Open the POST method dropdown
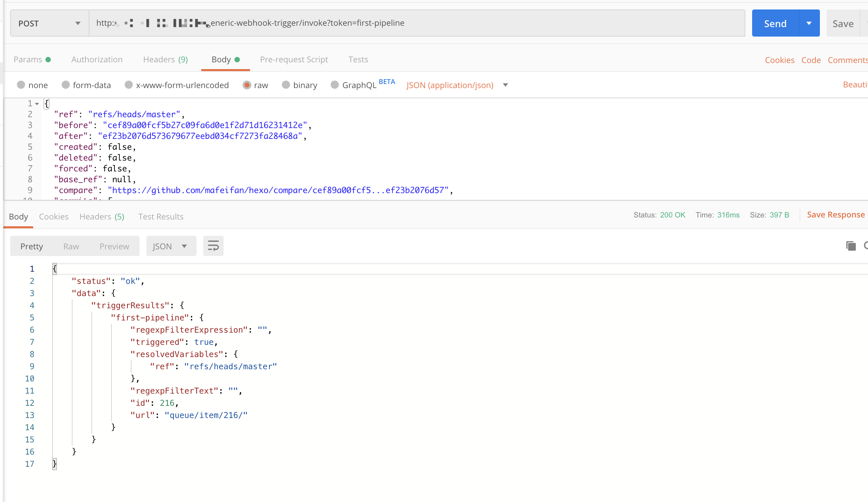The height and width of the screenshot is (502, 868). tap(49, 23)
